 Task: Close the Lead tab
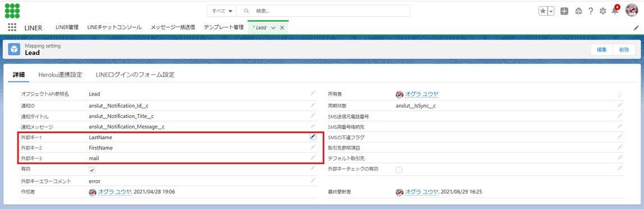282,28
